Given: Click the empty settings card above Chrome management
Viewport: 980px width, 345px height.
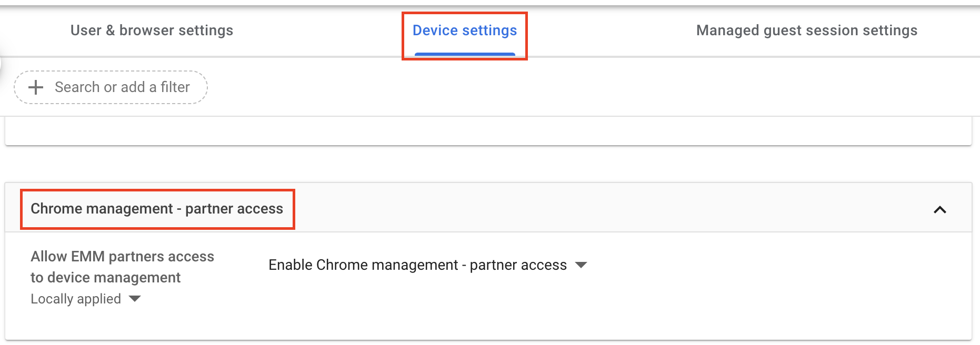Looking at the screenshot, I should coord(488,130).
